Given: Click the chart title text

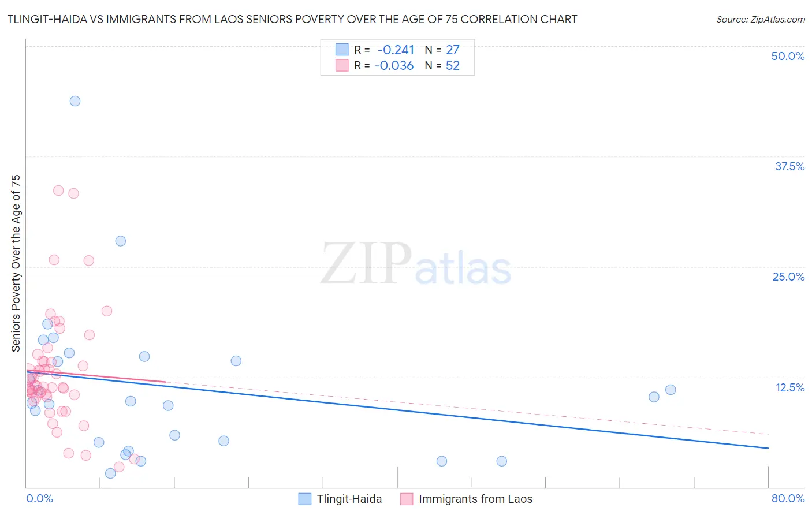Looking at the screenshot, I should tap(292, 19).
